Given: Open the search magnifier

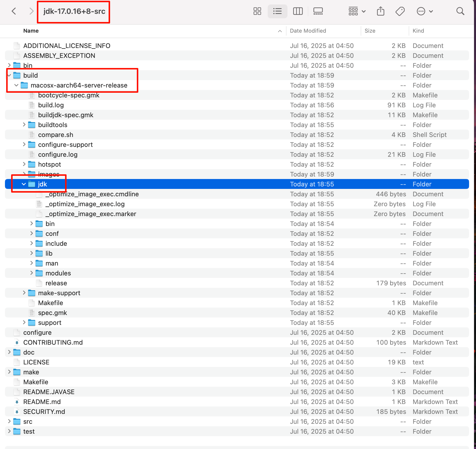Looking at the screenshot, I should (460, 11).
